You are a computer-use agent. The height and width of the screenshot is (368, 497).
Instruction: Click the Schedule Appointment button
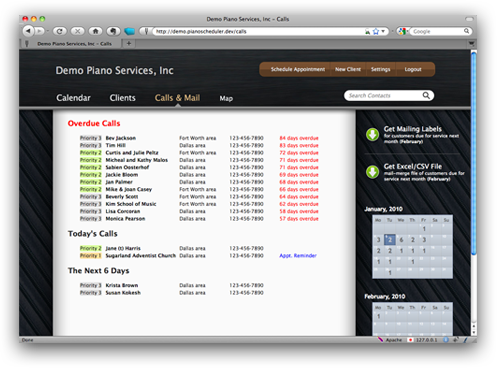tap(298, 69)
